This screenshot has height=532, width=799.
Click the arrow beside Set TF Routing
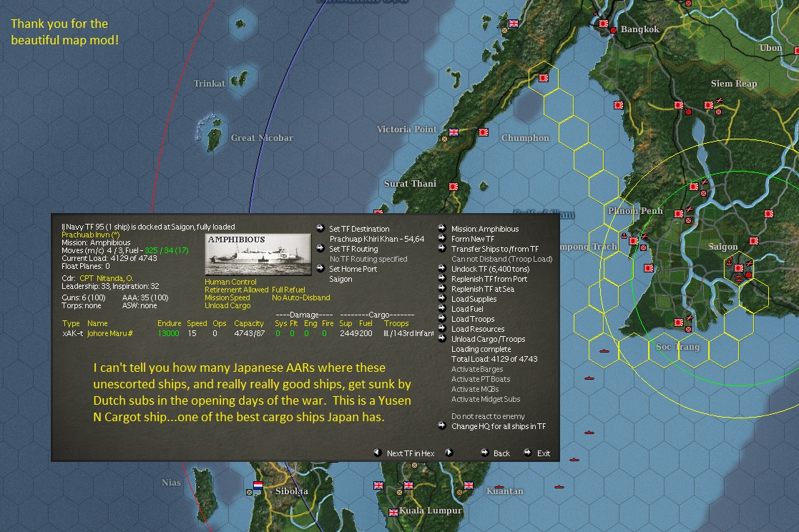pyautogui.click(x=320, y=248)
